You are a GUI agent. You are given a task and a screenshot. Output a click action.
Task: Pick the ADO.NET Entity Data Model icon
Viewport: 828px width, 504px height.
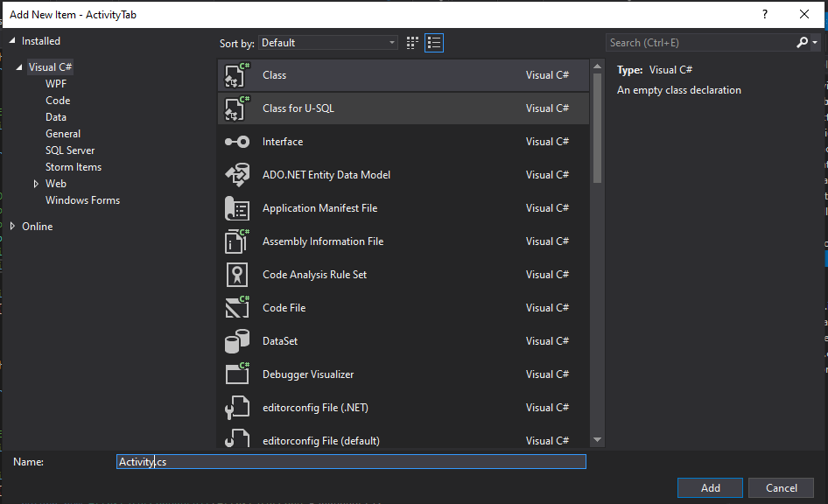(x=237, y=175)
